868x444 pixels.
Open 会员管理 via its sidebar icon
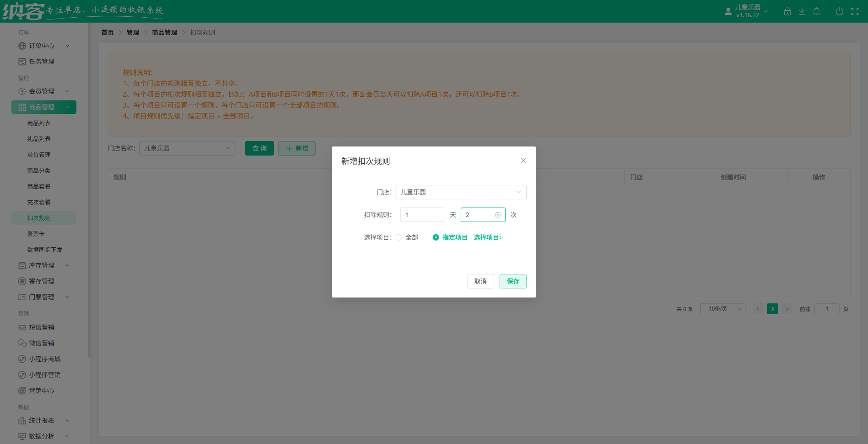pyautogui.click(x=22, y=91)
